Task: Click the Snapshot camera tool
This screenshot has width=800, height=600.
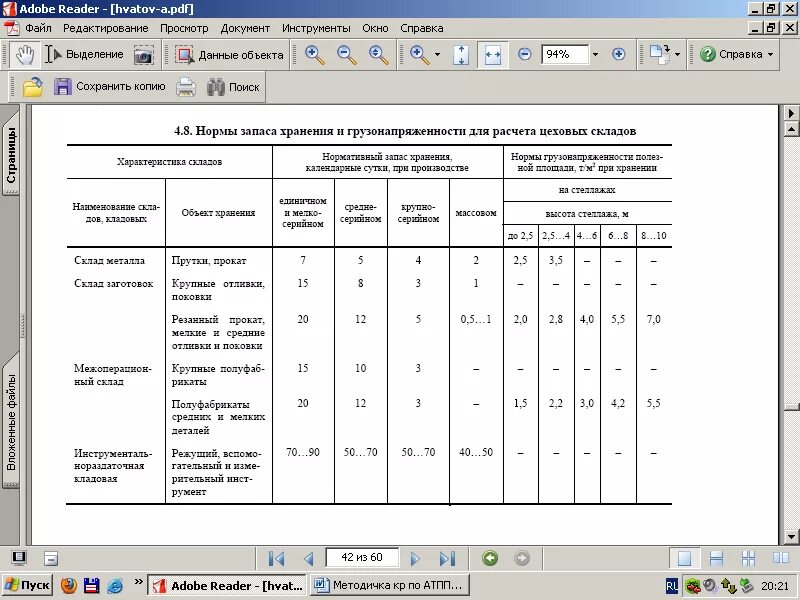Action: (143, 55)
